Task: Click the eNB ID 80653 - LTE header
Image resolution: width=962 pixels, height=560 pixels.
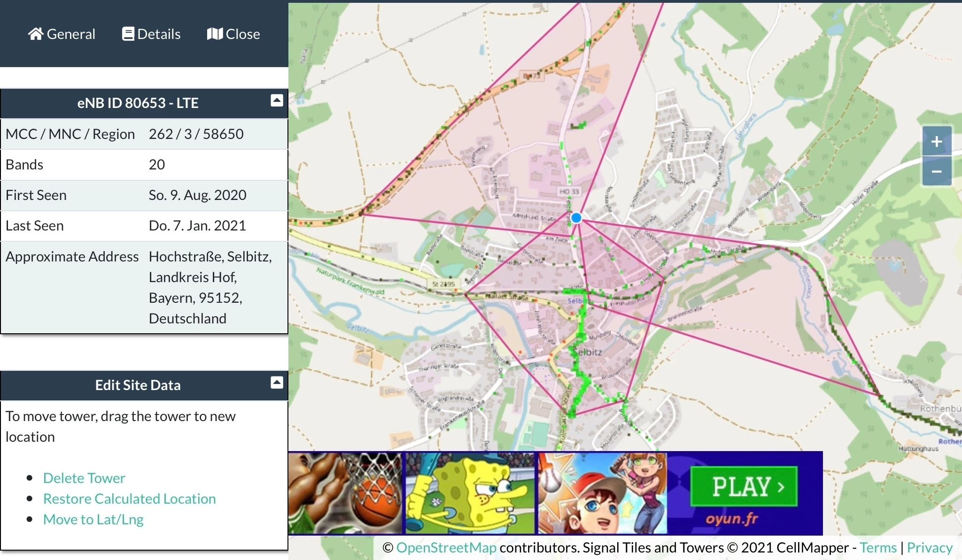Action: pos(138,103)
